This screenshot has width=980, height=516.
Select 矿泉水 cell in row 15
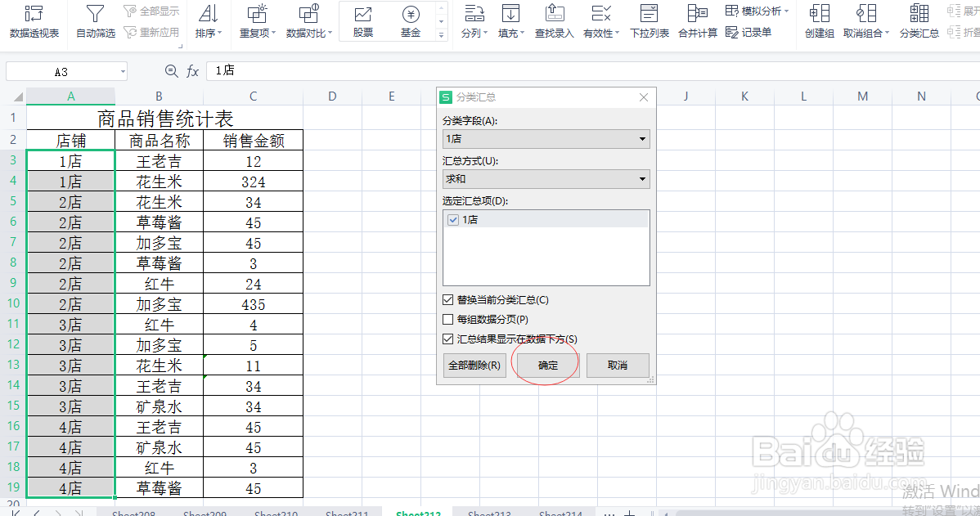click(159, 406)
